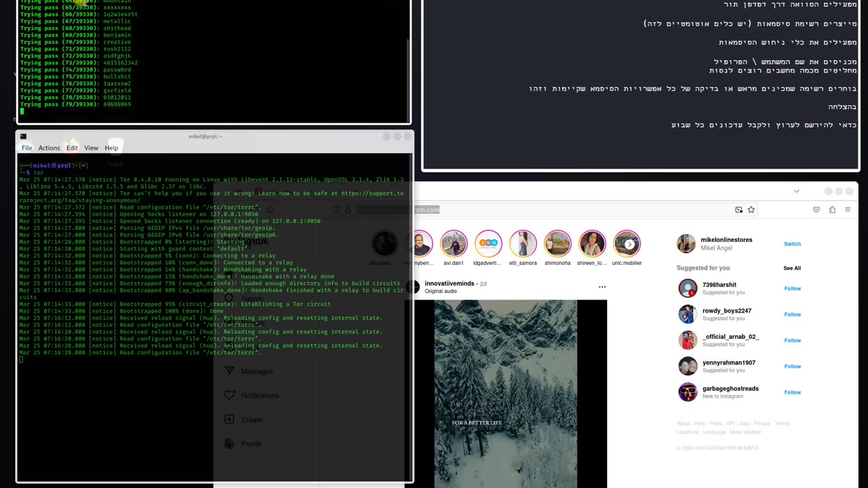Open the innovatiiveminds profile name on the post
The image size is (868, 488).
click(x=450, y=283)
